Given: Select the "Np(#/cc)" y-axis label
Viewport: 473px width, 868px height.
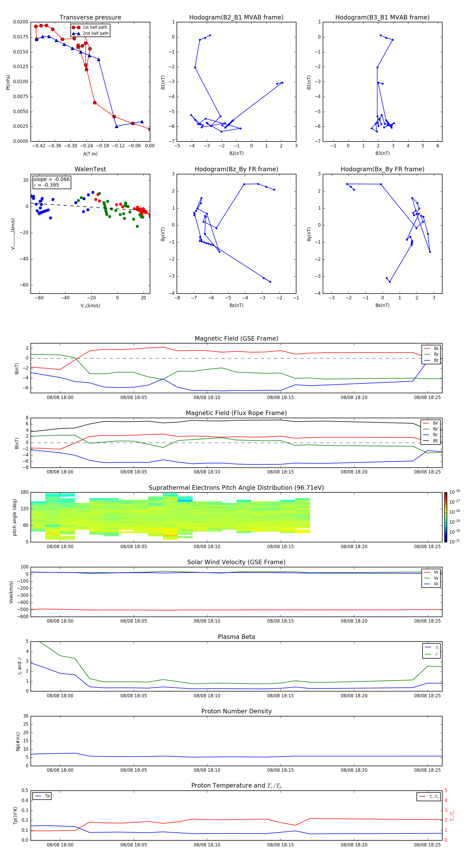Looking at the screenshot, I should point(18,741).
